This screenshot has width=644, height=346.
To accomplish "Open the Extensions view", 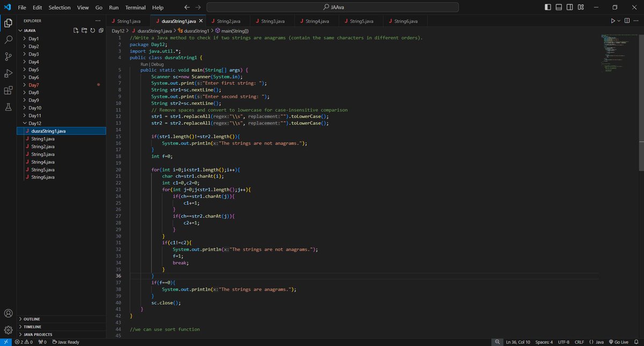I will [9, 90].
